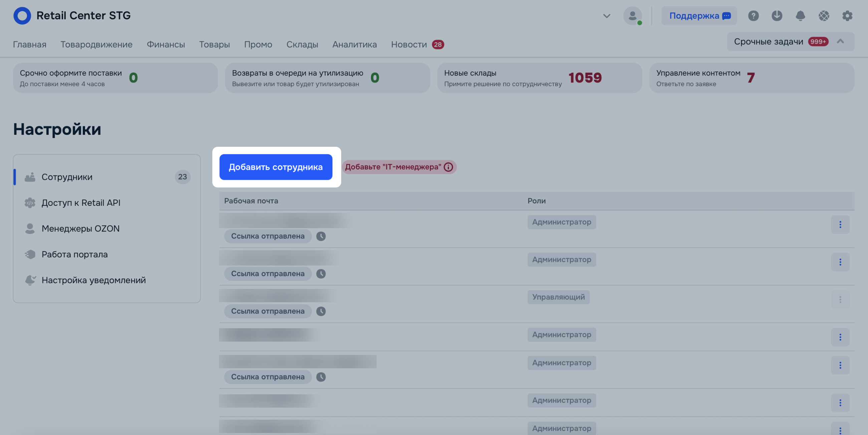Open Настройка уведомлений settings section

pyautogui.click(x=93, y=280)
